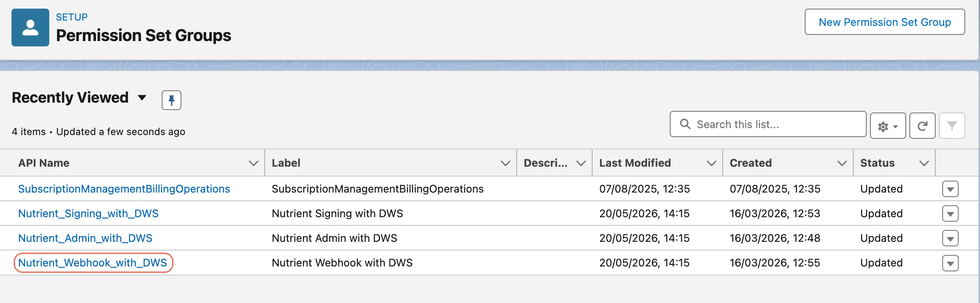Open Label column options chevron

tap(506, 163)
